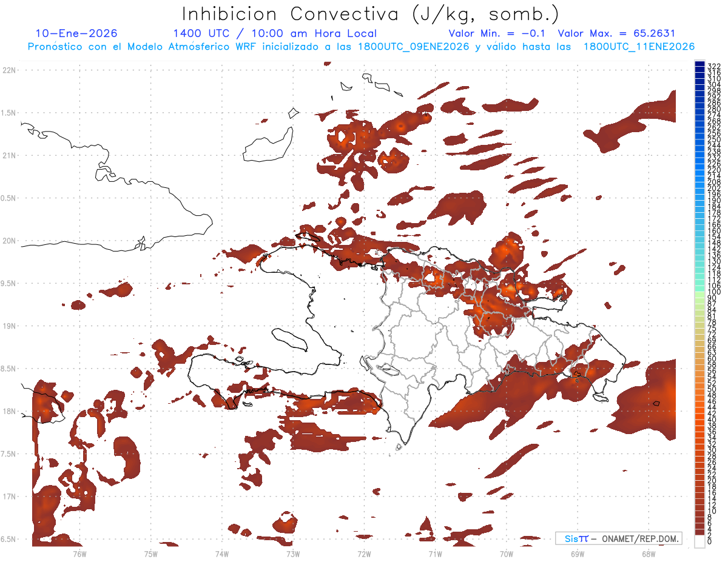Viewport: 728px width, 562px height.
Task: Click the '30' value on the color scale
Action: click(x=712, y=450)
